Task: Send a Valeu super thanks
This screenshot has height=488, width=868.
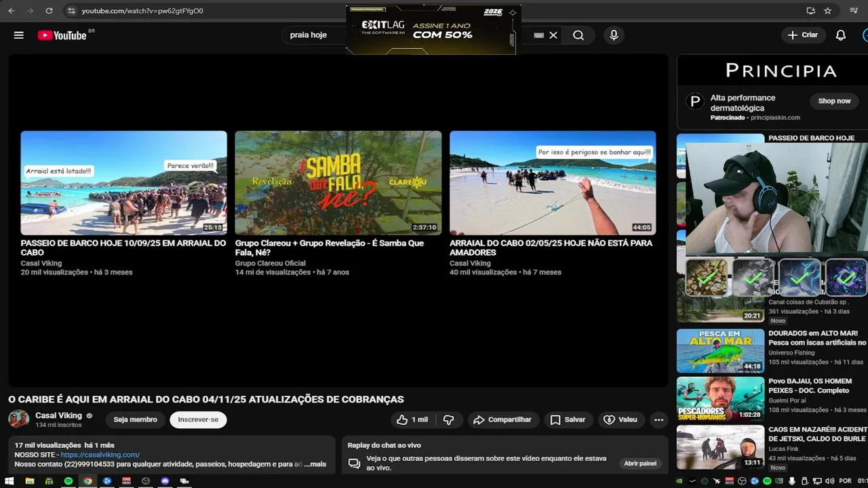Action: (x=620, y=420)
